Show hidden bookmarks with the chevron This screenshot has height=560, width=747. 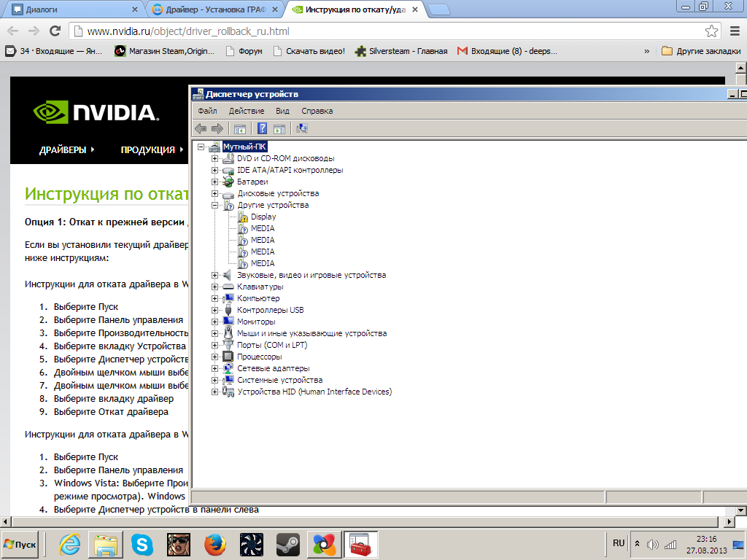pyautogui.click(x=646, y=51)
